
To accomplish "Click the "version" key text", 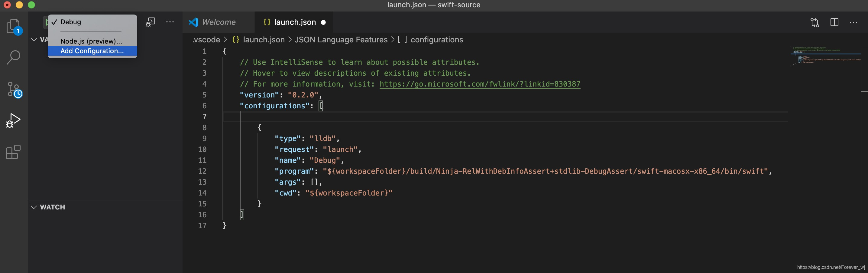I will point(259,95).
